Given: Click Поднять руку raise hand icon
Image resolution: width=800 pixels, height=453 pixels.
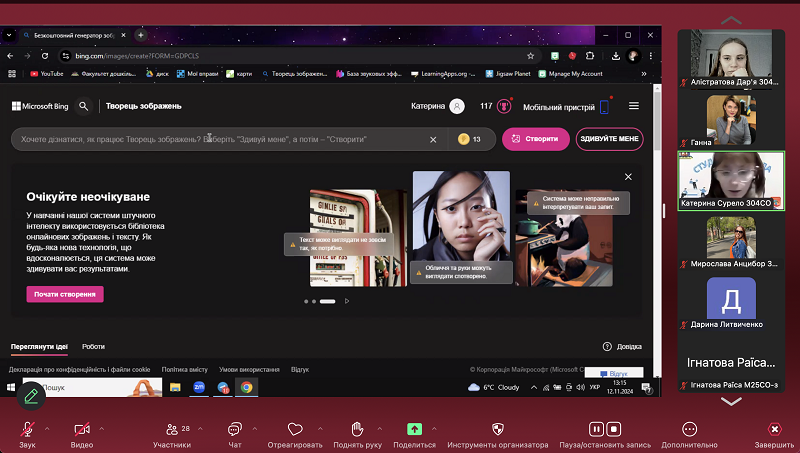Looking at the screenshot, I should (357, 429).
